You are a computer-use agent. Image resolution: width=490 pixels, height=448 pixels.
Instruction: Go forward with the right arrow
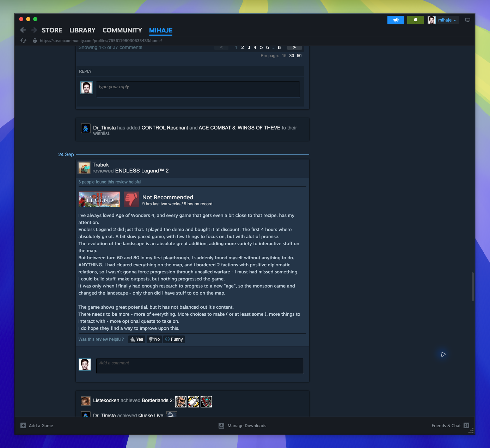tap(34, 30)
